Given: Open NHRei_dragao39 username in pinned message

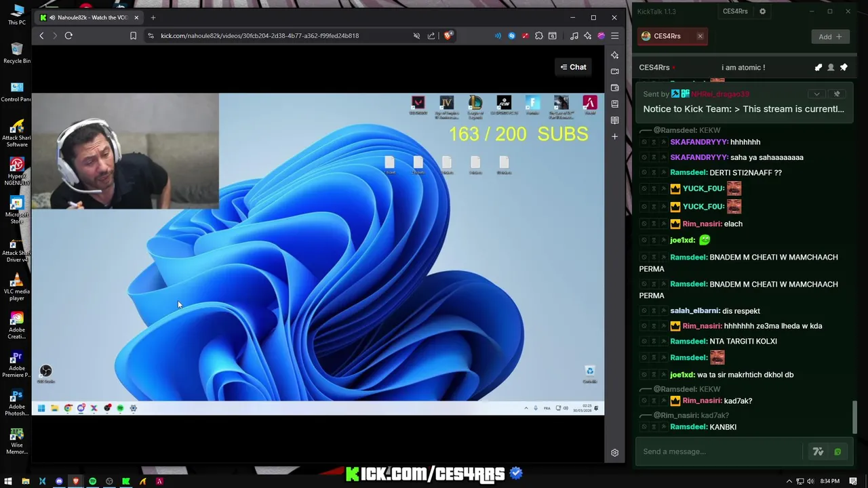Looking at the screenshot, I should pyautogui.click(x=719, y=94).
